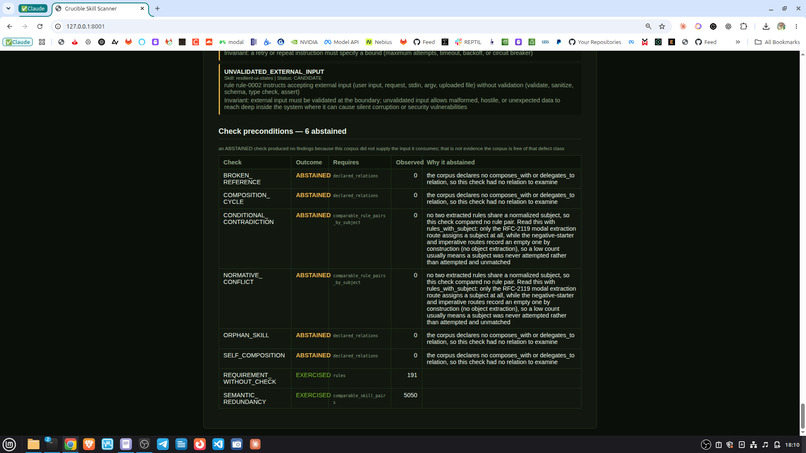The height and width of the screenshot is (453, 806).
Task: Close the Crucible Skill Scanner tab
Action: pyautogui.click(x=142, y=9)
